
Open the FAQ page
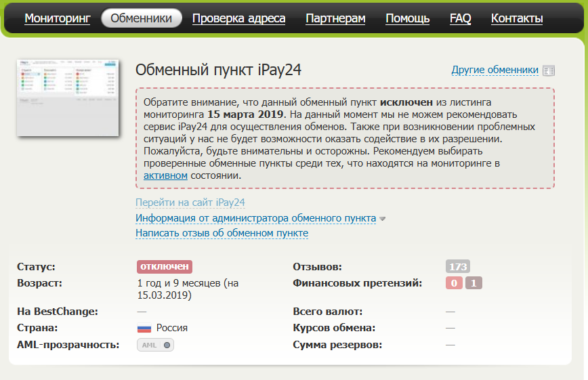pyautogui.click(x=461, y=18)
